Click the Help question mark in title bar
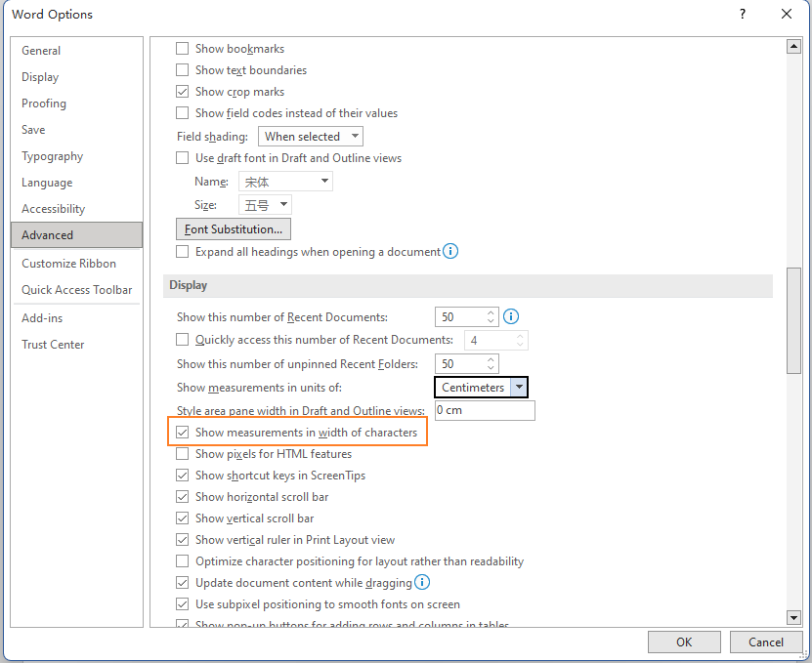812x663 pixels. tap(743, 14)
